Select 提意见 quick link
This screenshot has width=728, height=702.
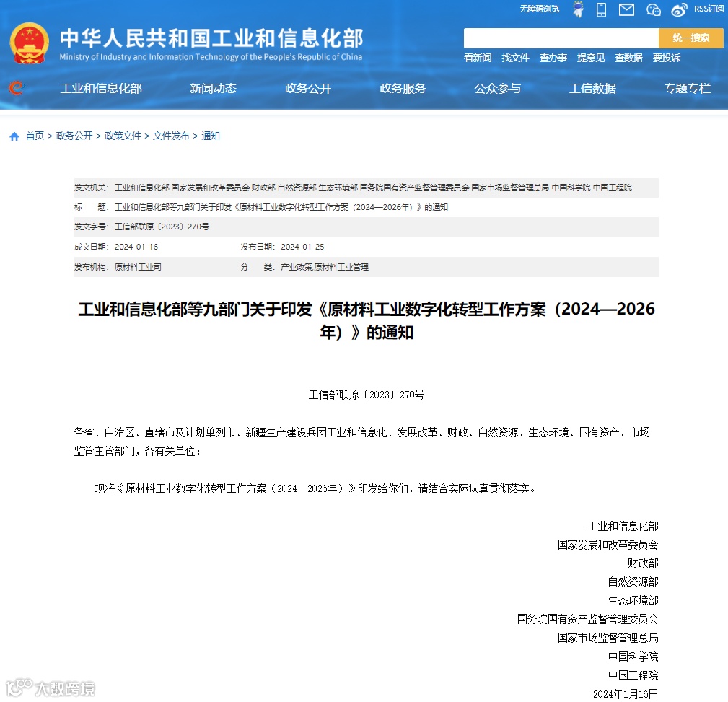click(x=591, y=58)
